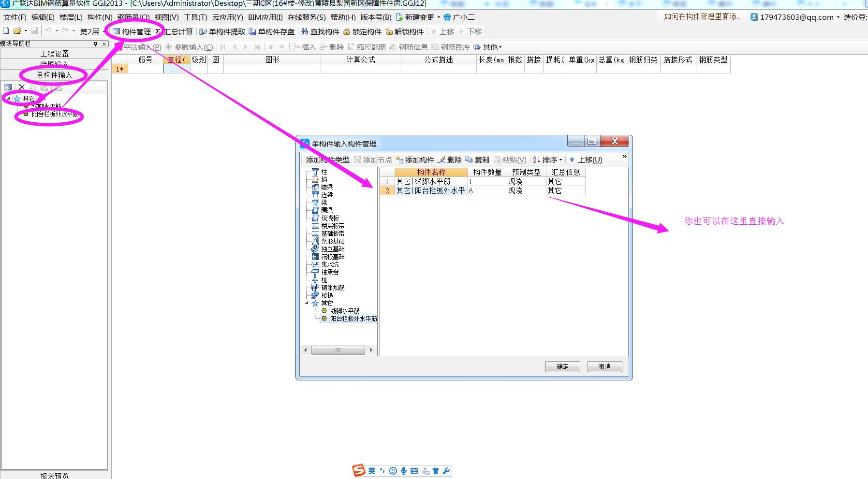Select the 工程设置 navigation tab
The width and height of the screenshot is (868, 479).
tap(54, 54)
